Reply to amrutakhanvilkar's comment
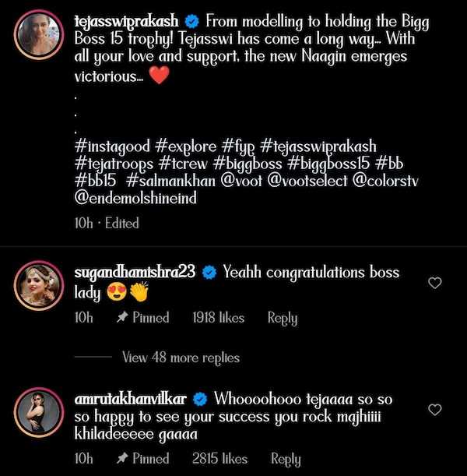Image resolution: width=467 pixels, height=476 pixels. coord(286,459)
